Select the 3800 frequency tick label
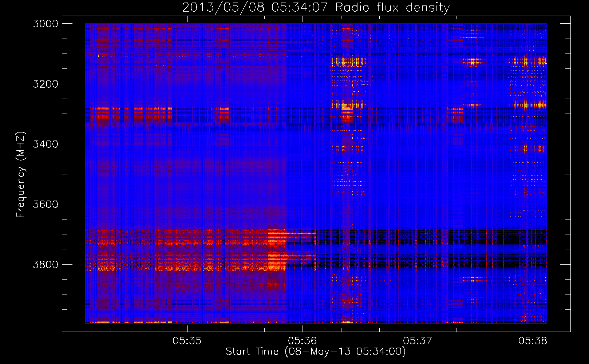The image size is (589, 364). 46,265
